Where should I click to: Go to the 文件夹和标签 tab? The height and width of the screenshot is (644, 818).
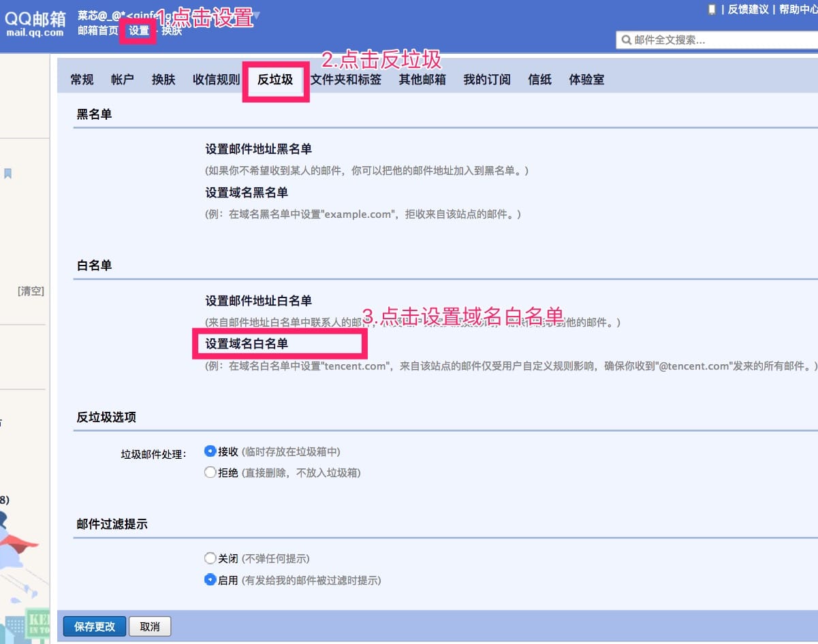346,80
